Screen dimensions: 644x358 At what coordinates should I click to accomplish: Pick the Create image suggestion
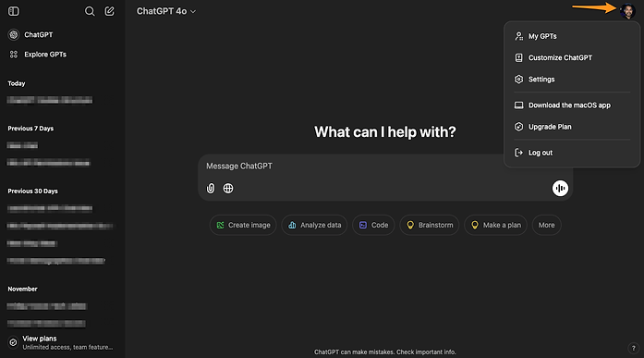pyautogui.click(x=243, y=225)
